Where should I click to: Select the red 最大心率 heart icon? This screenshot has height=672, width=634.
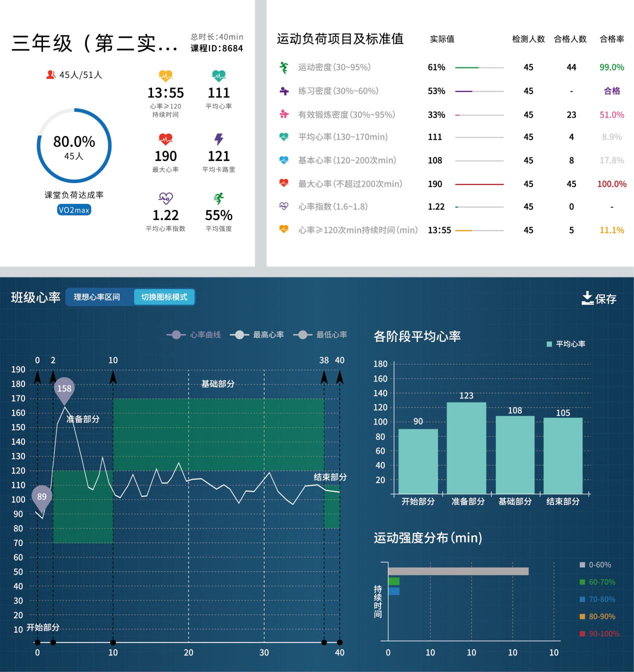(283, 183)
